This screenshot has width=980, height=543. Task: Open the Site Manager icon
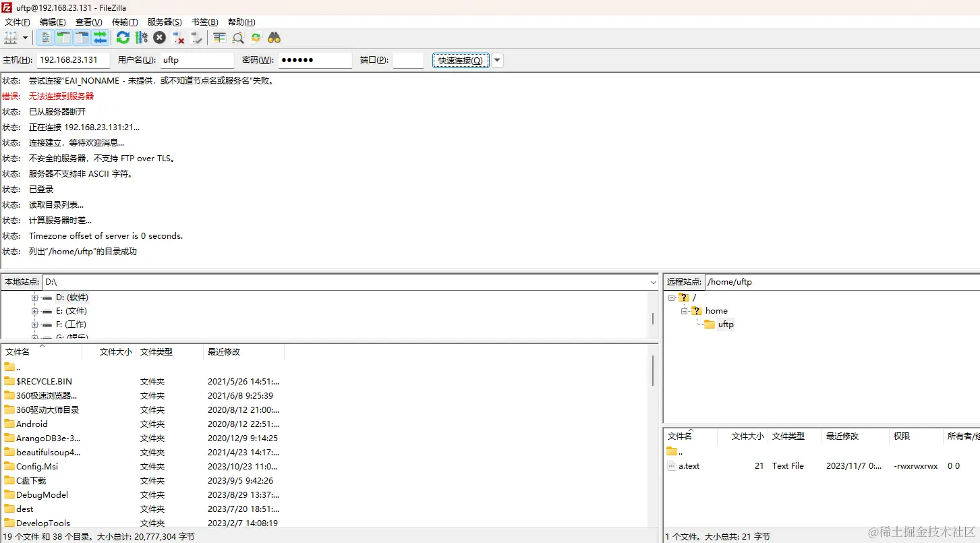pyautogui.click(x=11, y=38)
